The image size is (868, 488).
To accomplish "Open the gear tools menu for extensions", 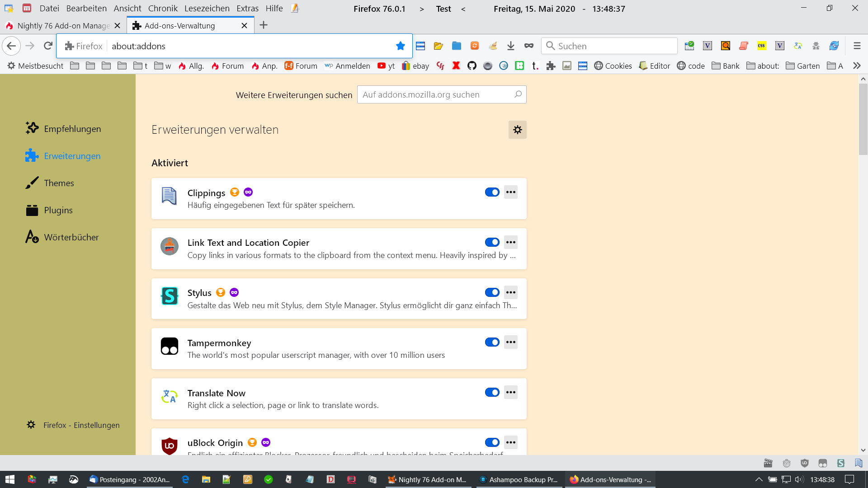I will click(517, 130).
